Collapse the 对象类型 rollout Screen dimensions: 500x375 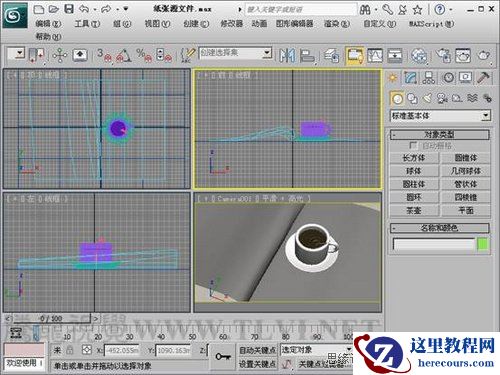[x=440, y=135]
